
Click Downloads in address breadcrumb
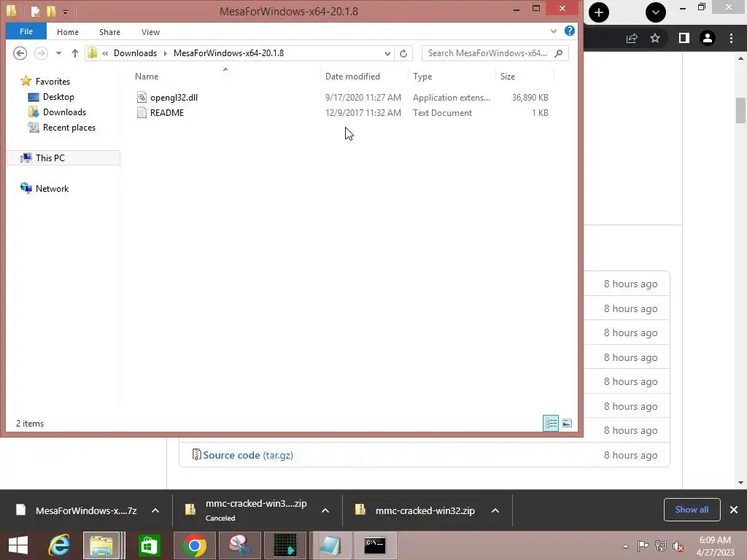135,53
